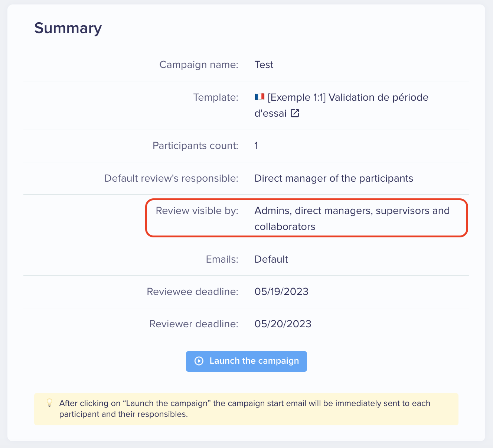Click Direct manager of the participants text
Image resolution: width=493 pixels, height=448 pixels.
point(334,178)
